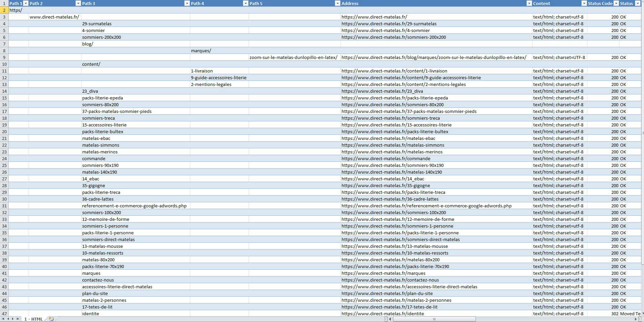Click the horizontal scrollbar thumb

click(434, 319)
